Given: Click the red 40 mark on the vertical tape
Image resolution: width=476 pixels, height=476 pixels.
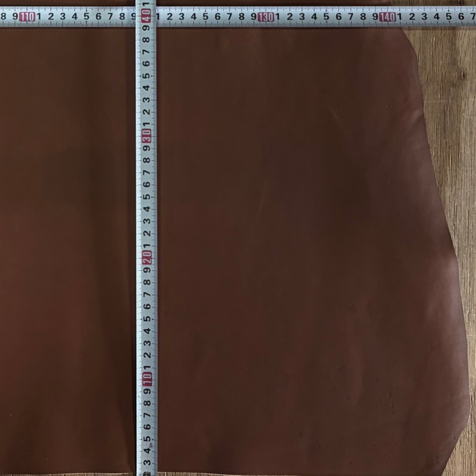Looking at the screenshot, I should tap(146, 15).
